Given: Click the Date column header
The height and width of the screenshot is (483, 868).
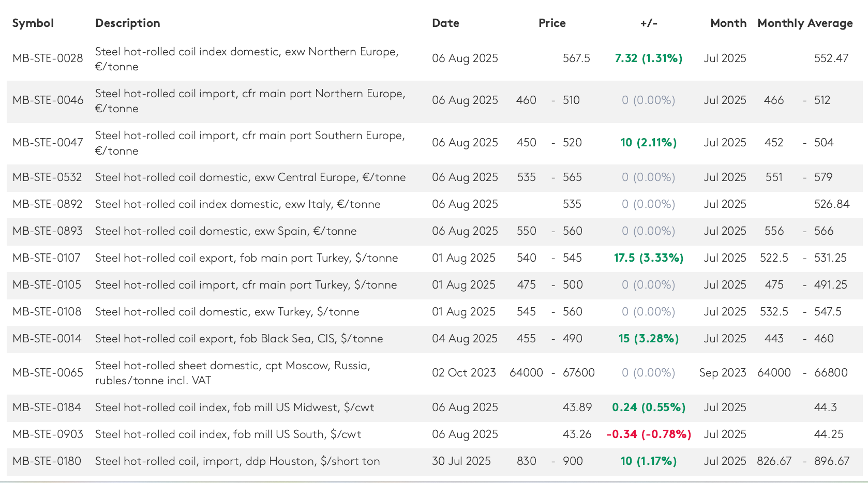Looking at the screenshot, I should (445, 23).
